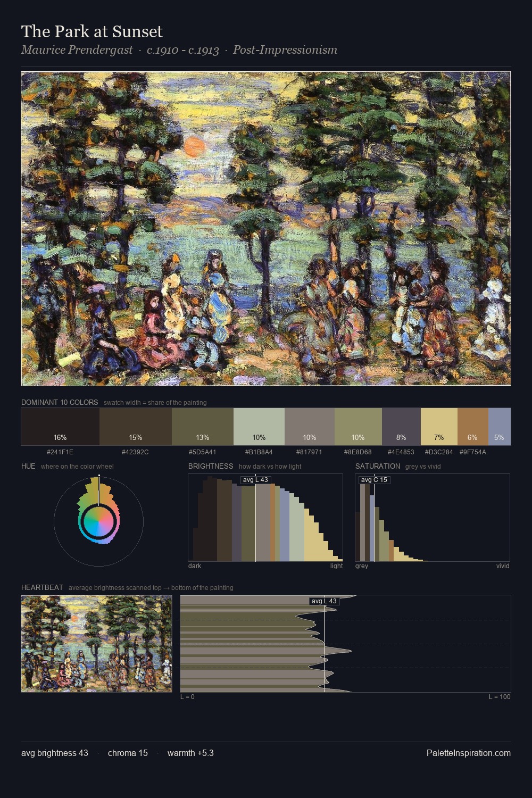Click the 'avg L 43' brightness label

pyautogui.click(x=255, y=480)
